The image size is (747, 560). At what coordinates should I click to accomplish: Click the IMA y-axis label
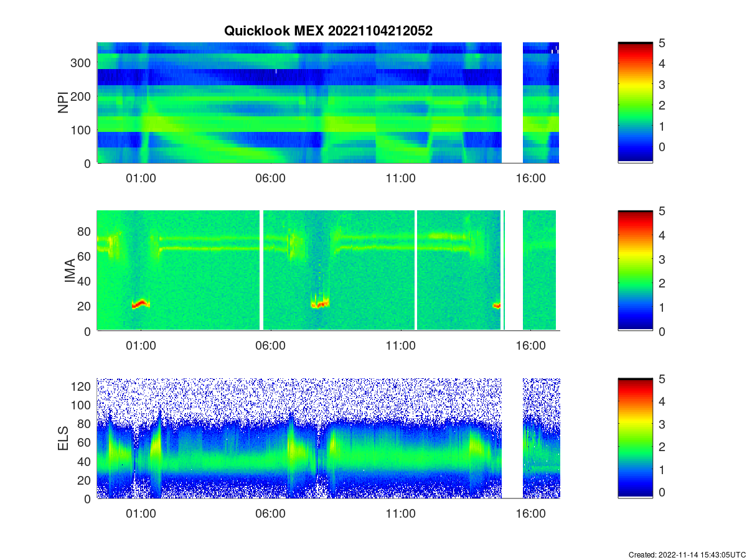(70, 271)
